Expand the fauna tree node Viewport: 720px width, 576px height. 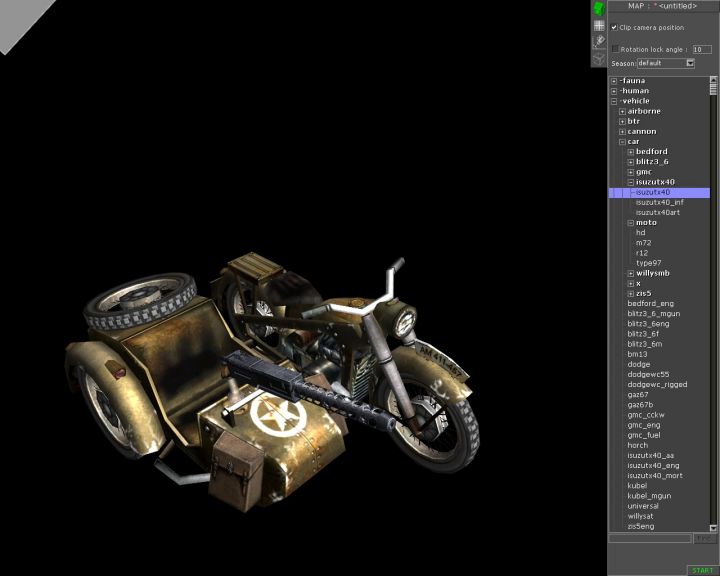(614, 81)
